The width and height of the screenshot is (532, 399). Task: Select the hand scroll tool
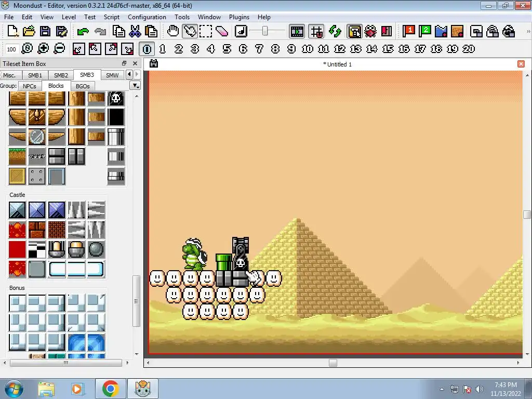173,31
